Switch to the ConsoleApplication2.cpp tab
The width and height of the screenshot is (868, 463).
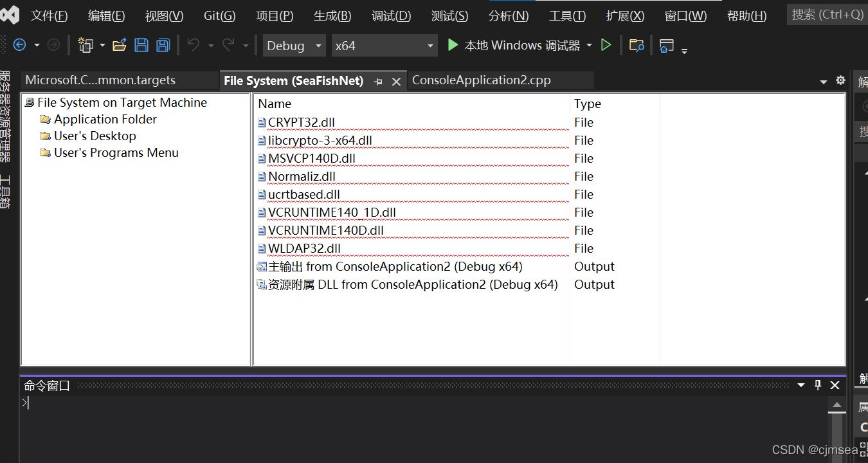point(482,80)
